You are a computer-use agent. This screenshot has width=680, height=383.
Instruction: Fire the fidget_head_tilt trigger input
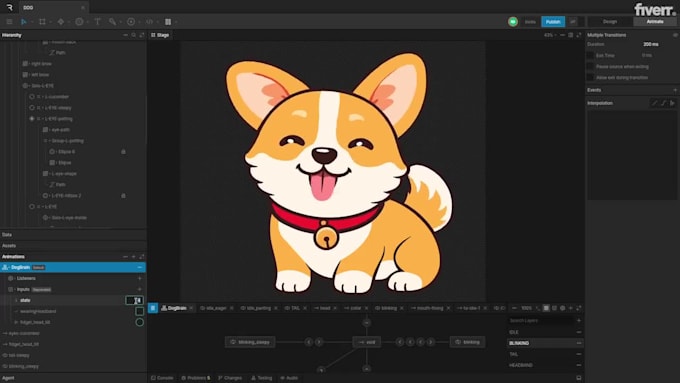click(140, 322)
